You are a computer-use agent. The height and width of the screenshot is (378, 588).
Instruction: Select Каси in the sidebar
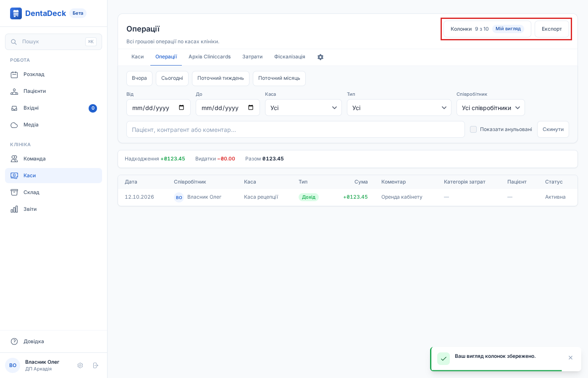(x=53, y=176)
